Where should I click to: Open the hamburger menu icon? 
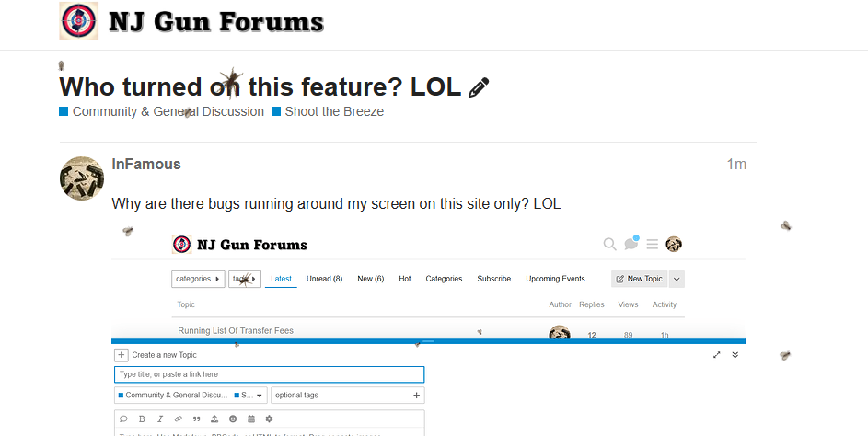[x=653, y=244]
